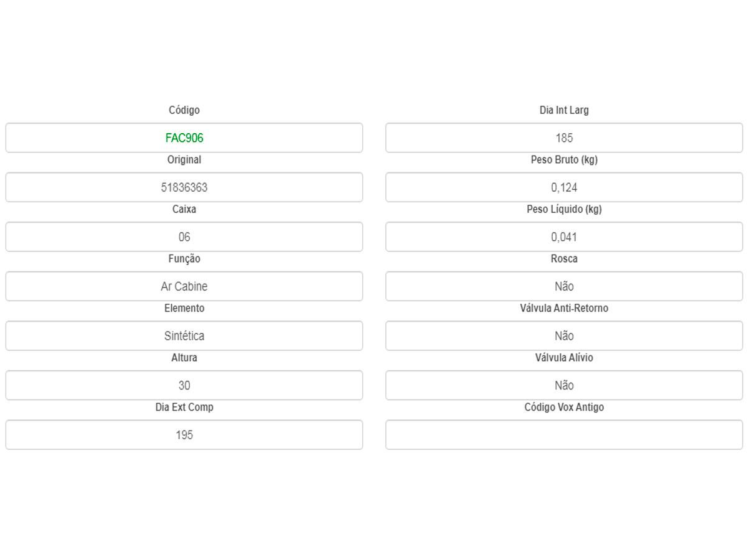
Task: Click the Válvula Anti-Retorno input field
Action: click(x=564, y=336)
